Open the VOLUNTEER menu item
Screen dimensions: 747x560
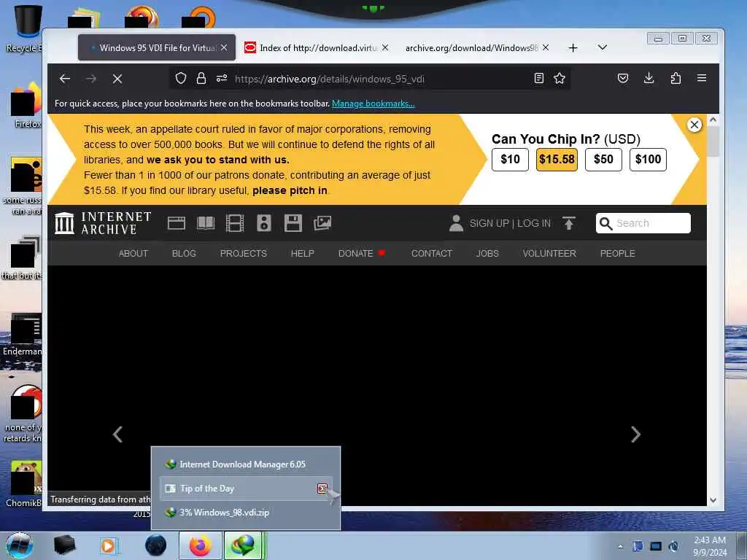pos(549,253)
